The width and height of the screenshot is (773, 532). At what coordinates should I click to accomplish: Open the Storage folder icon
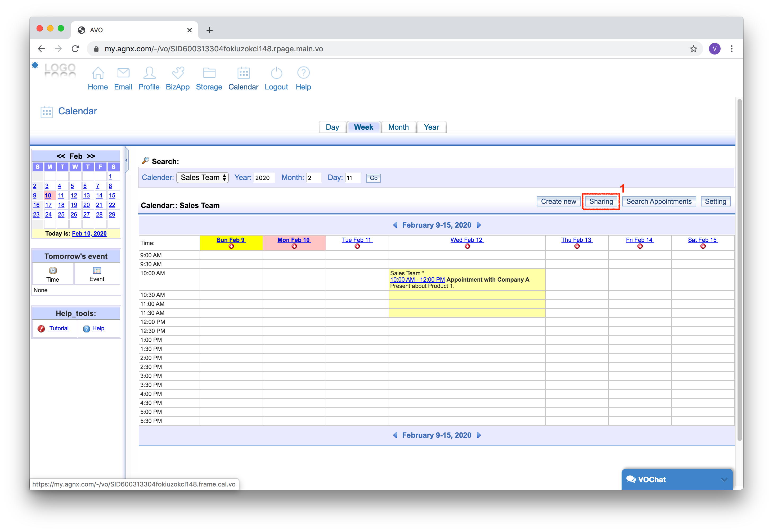[209, 73]
